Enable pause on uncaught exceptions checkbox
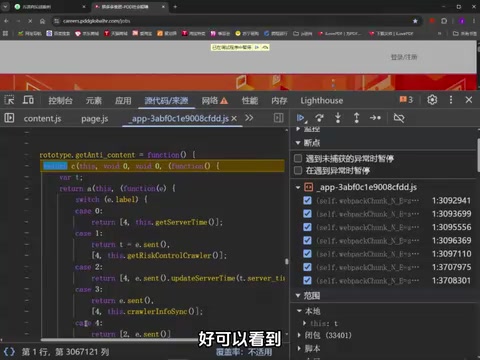480x360 pixels. coord(298,158)
